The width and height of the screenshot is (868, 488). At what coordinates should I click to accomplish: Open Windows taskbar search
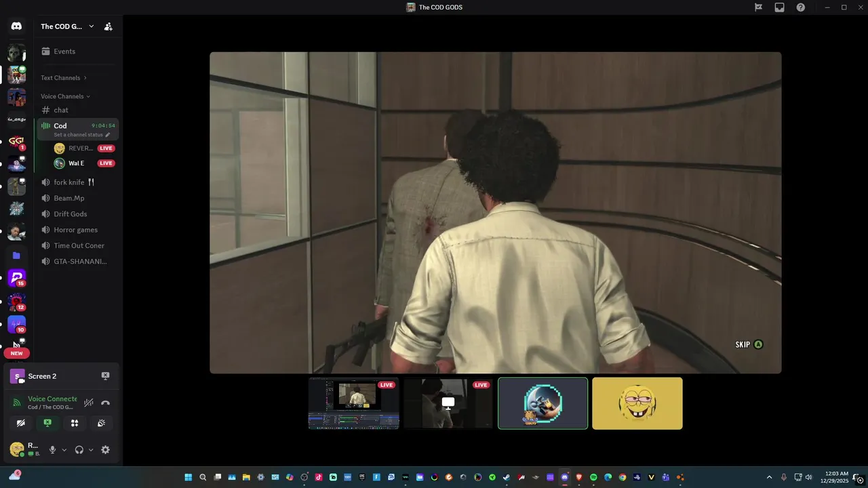click(x=203, y=477)
